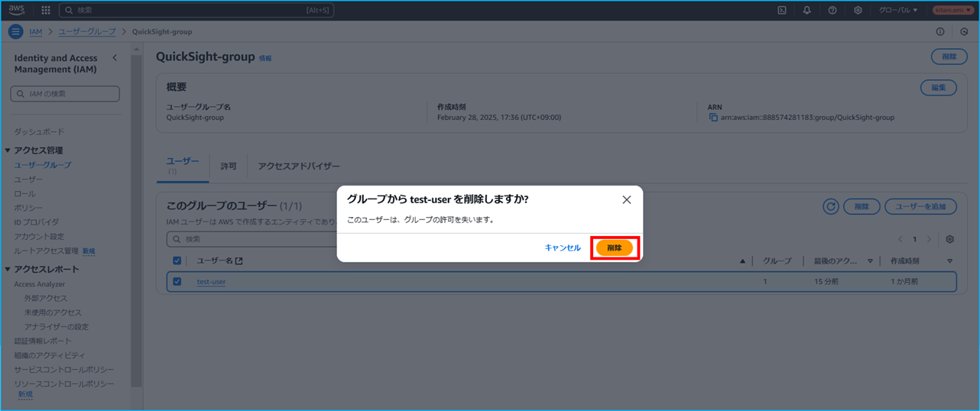The image size is (980, 411).
Task: Click the 情報 link beside QuickSight-group title
Action: [265, 58]
